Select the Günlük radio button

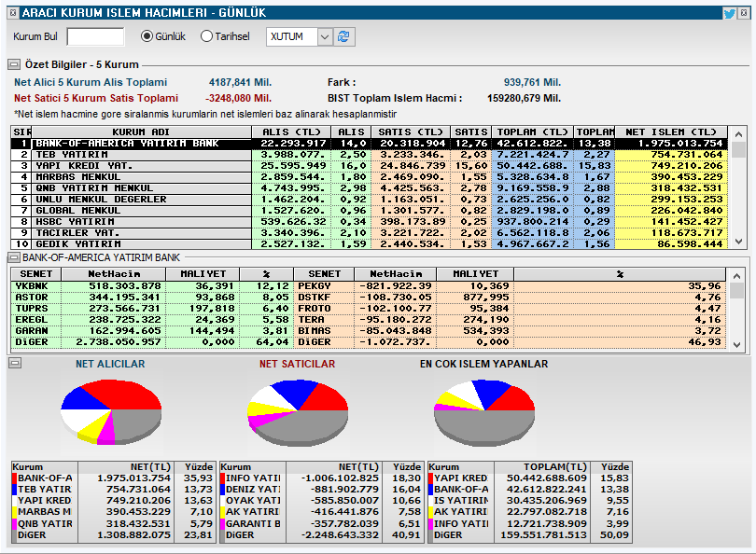(149, 36)
